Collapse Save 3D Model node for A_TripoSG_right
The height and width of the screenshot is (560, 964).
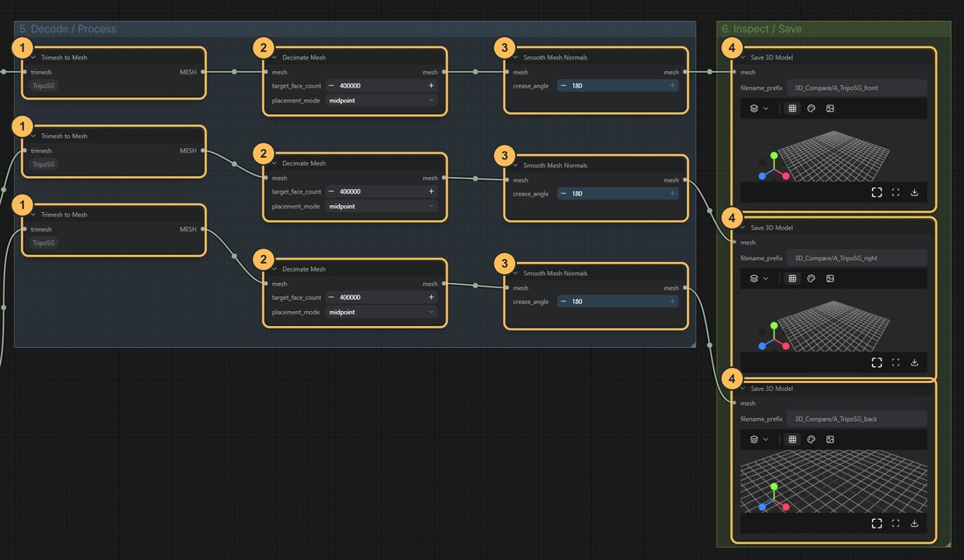point(742,228)
